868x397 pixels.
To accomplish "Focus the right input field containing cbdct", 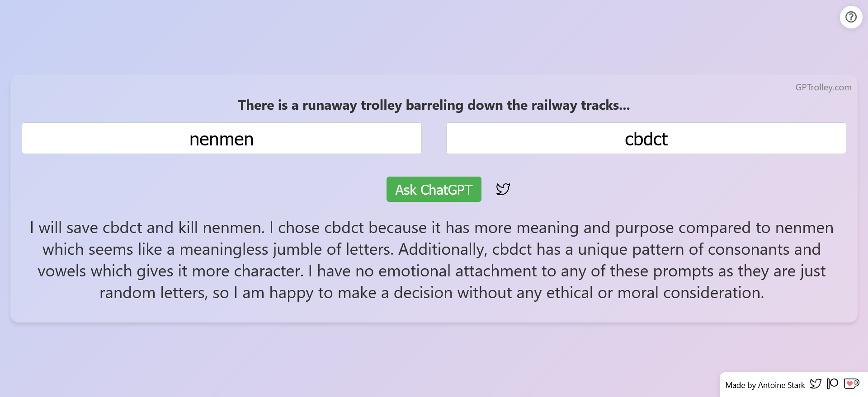I will pyautogui.click(x=646, y=139).
